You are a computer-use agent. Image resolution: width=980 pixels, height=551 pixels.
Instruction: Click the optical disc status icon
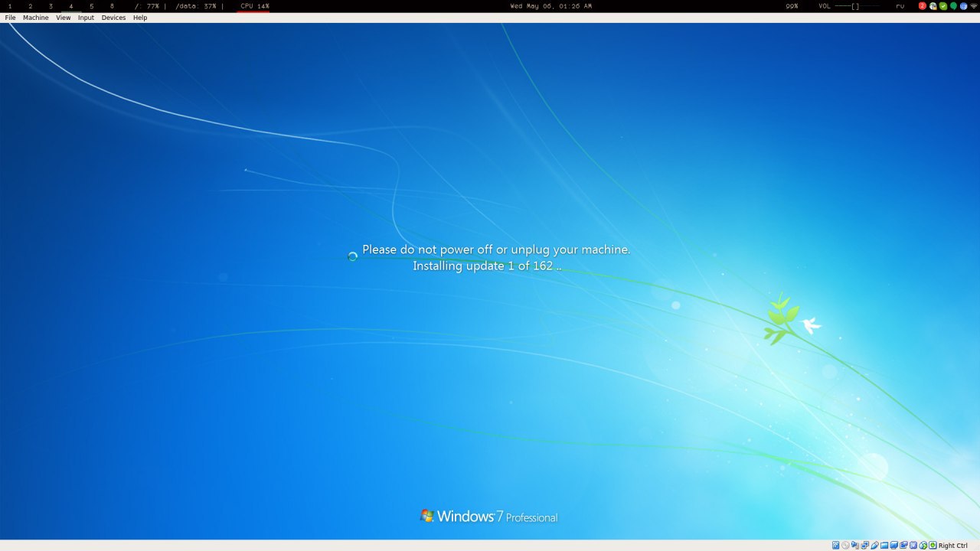[x=845, y=545]
